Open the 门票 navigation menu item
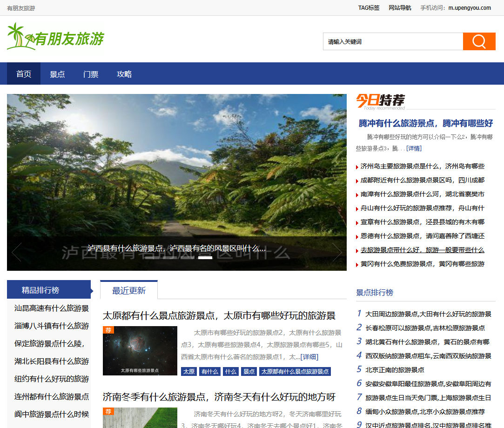 point(91,74)
